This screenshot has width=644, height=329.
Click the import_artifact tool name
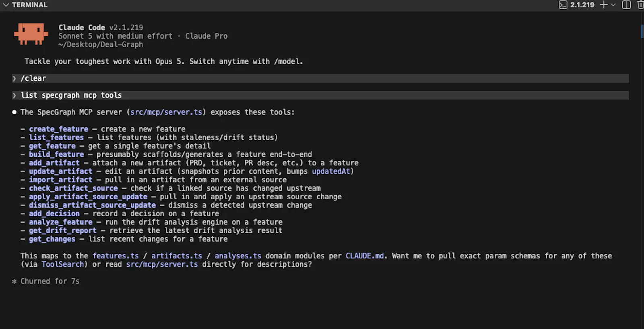60,180
